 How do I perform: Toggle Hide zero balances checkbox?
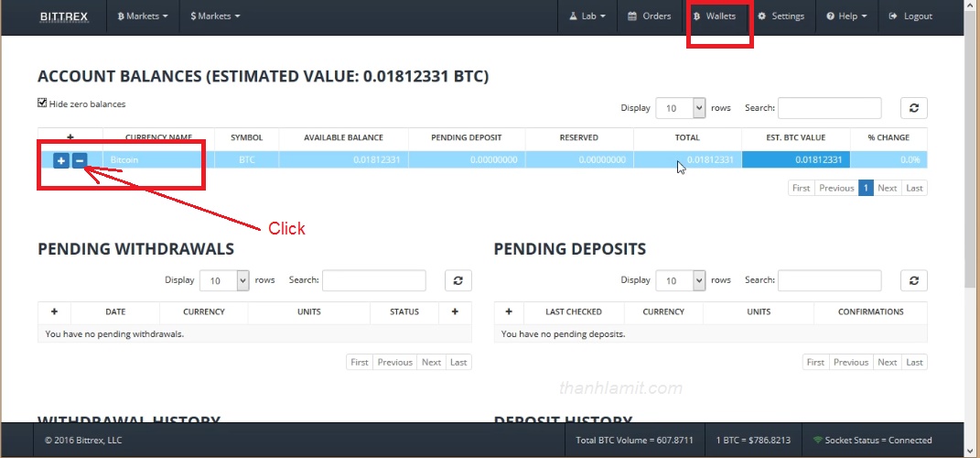pos(42,104)
